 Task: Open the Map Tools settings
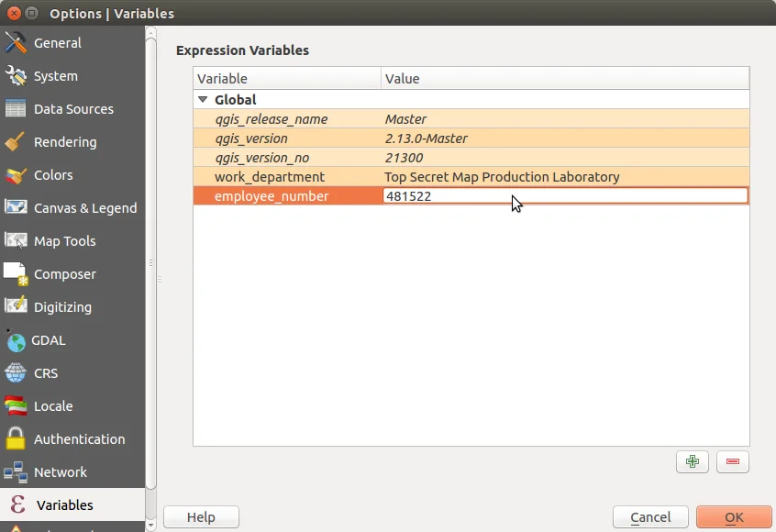coord(65,240)
